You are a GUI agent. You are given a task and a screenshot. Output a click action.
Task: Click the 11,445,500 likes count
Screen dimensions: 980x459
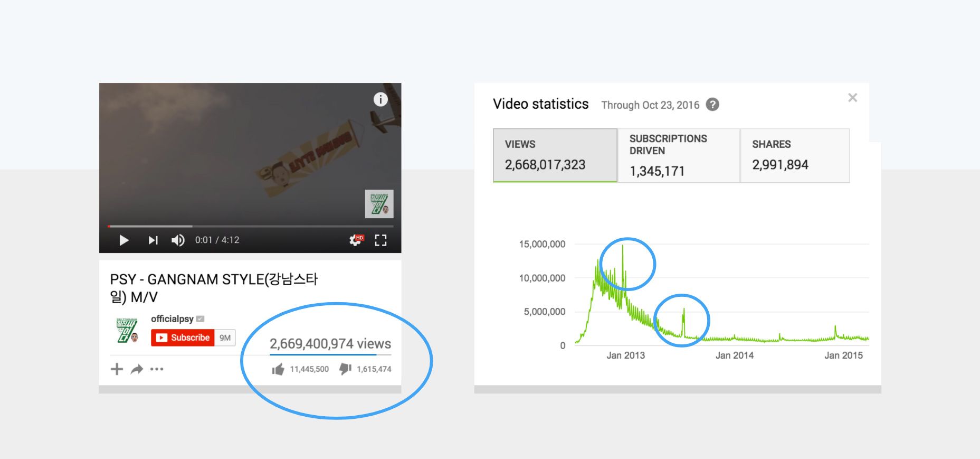point(309,369)
